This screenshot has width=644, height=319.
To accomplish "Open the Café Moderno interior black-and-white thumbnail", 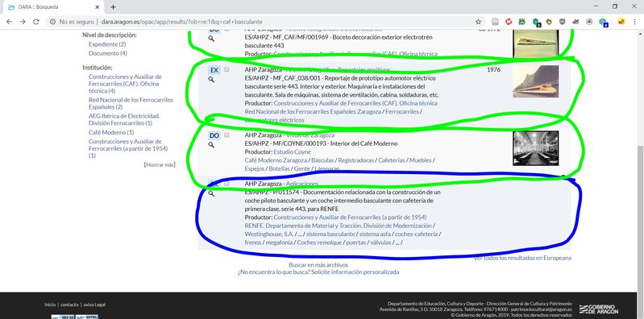I will 535,148.
